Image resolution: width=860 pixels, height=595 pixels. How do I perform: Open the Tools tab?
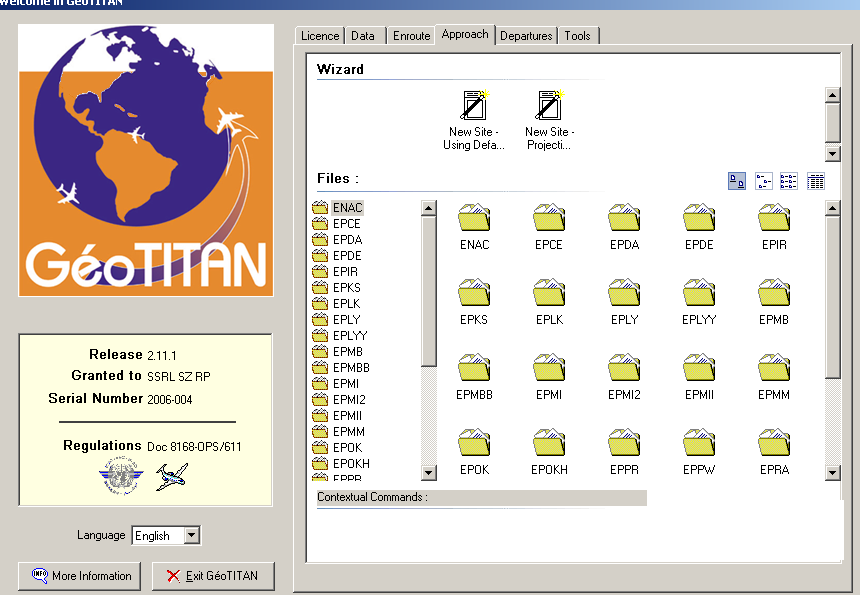[x=578, y=36]
